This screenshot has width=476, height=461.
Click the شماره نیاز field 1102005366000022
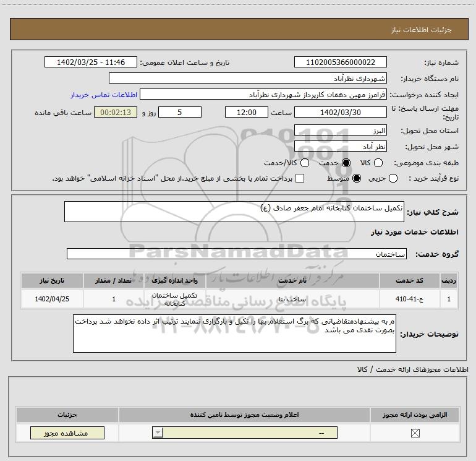pos(340,62)
